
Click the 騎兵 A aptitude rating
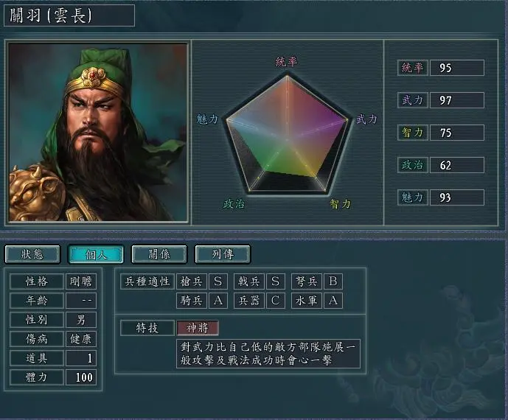(218, 301)
